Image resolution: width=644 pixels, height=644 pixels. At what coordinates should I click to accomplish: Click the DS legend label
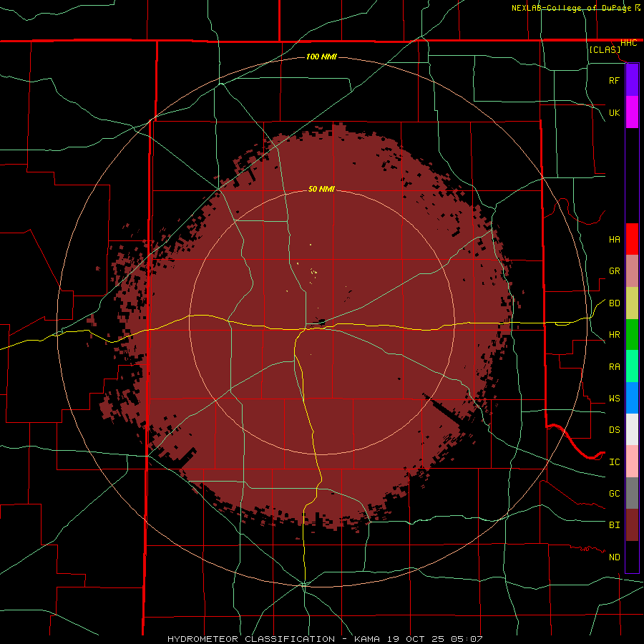point(614,430)
